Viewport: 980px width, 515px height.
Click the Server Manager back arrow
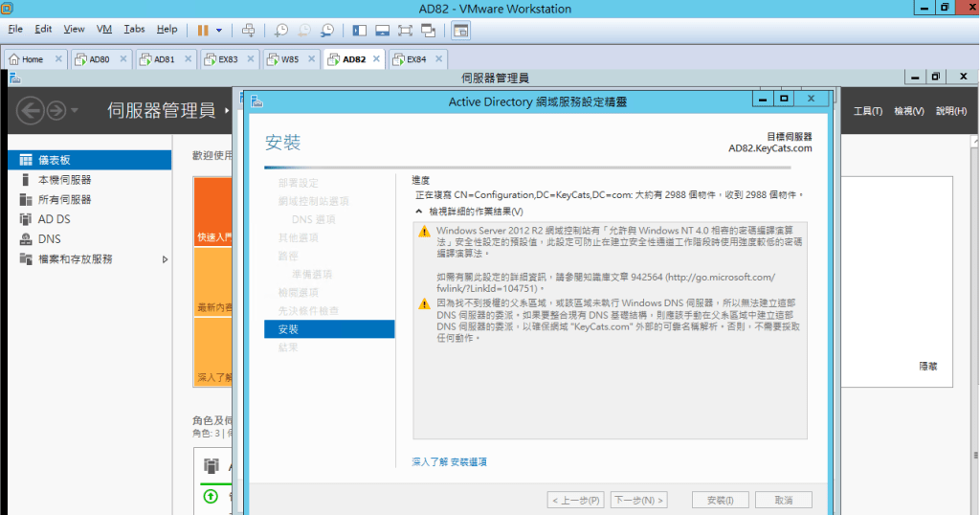coord(31,111)
